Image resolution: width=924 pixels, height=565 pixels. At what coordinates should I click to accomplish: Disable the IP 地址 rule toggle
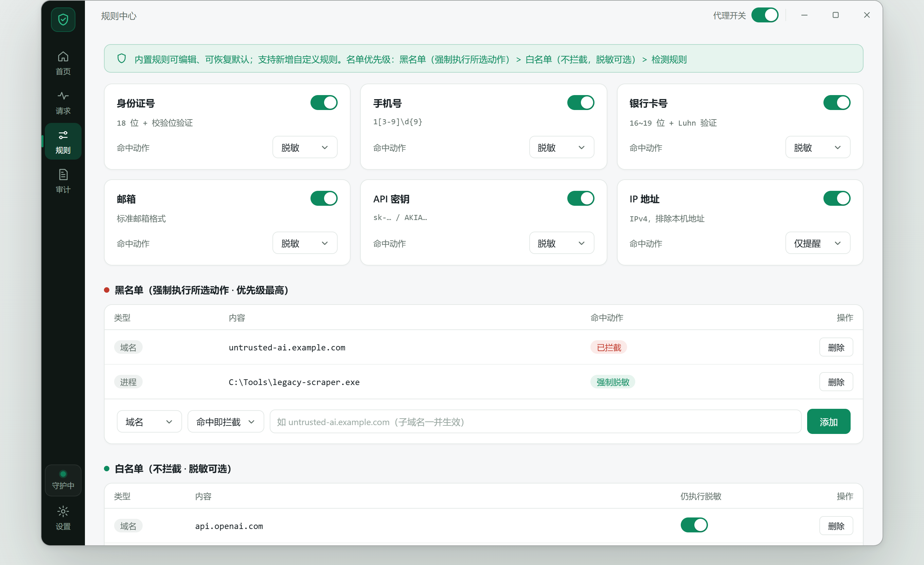tap(837, 198)
